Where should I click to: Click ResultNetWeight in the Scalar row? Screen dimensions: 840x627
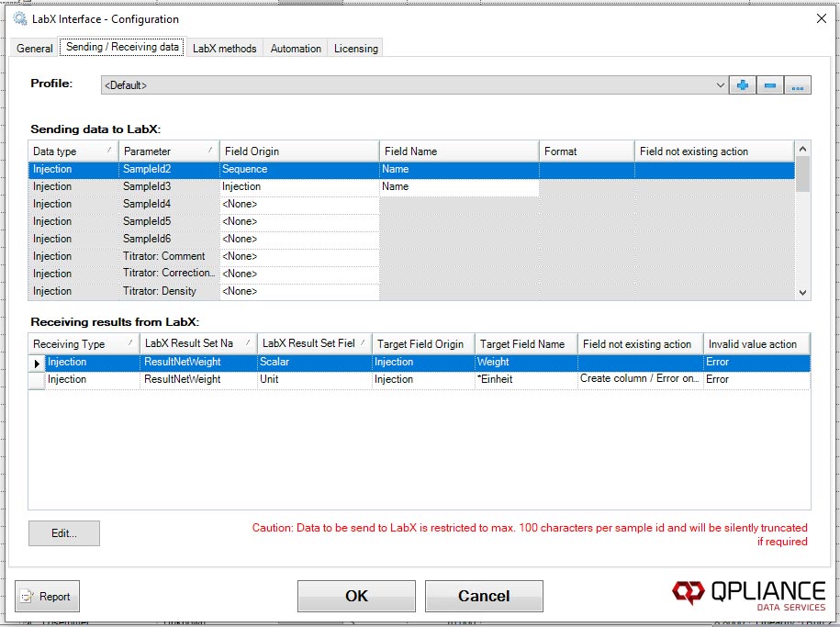tap(198, 363)
